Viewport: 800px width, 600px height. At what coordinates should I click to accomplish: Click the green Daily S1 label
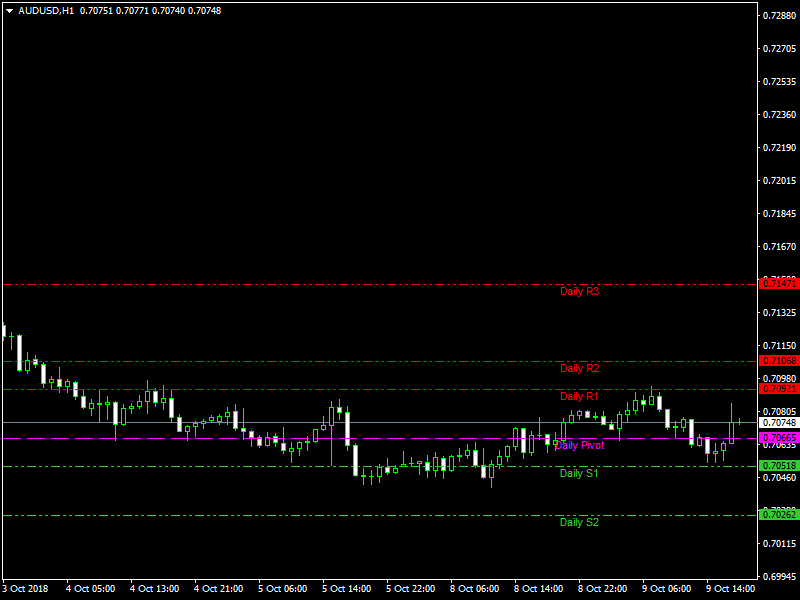(x=579, y=473)
